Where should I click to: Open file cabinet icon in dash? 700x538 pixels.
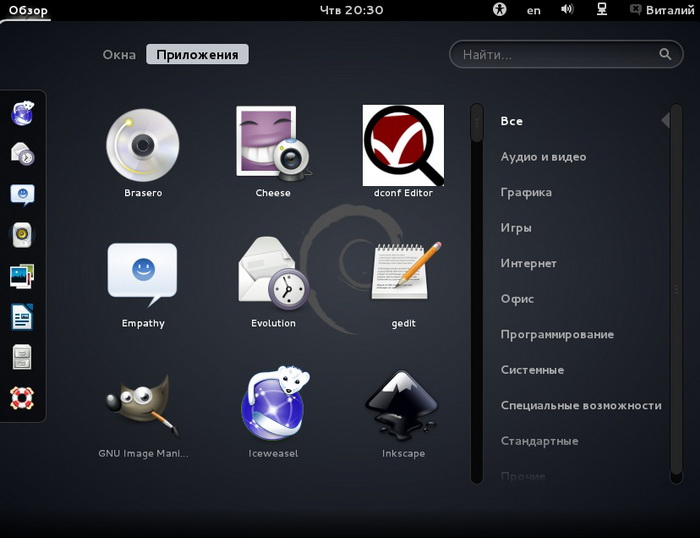[x=22, y=357]
